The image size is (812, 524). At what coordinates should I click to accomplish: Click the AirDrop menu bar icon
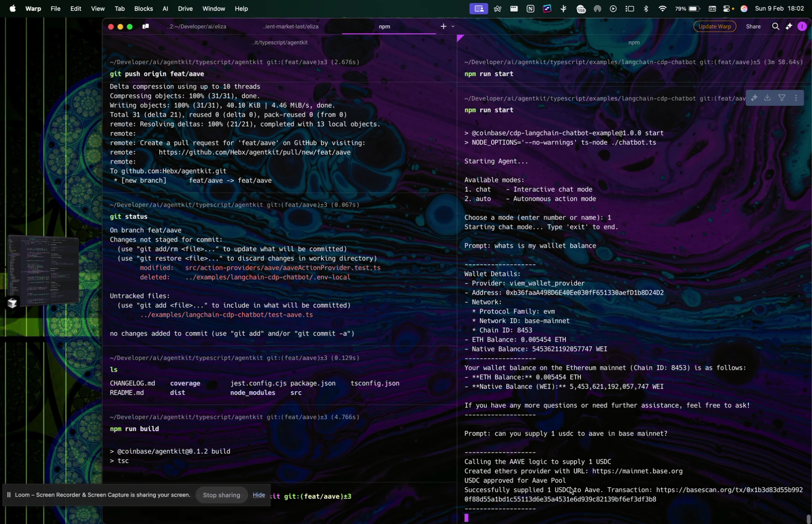coord(597,8)
